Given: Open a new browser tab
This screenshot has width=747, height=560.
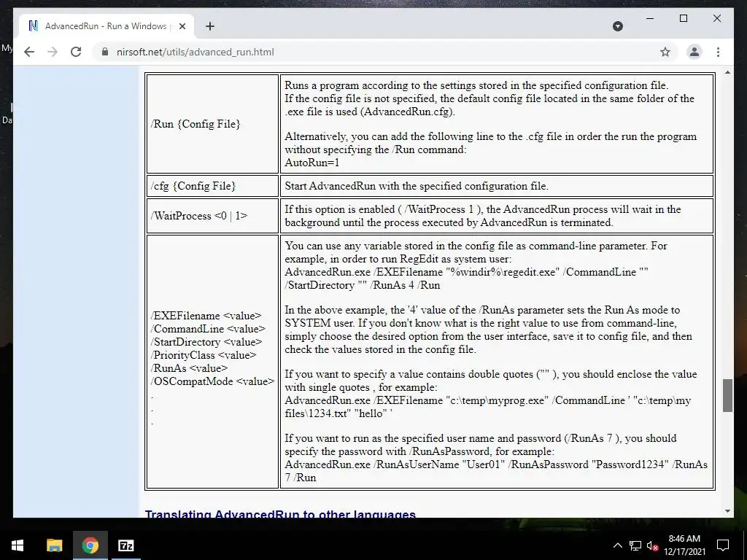Looking at the screenshot, I should coord(210,26).
